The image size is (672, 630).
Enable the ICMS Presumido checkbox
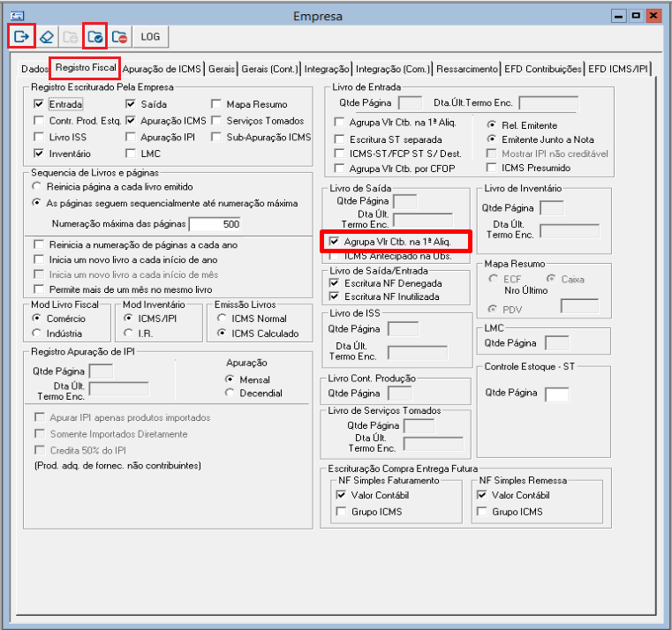[x=492, y=168]
